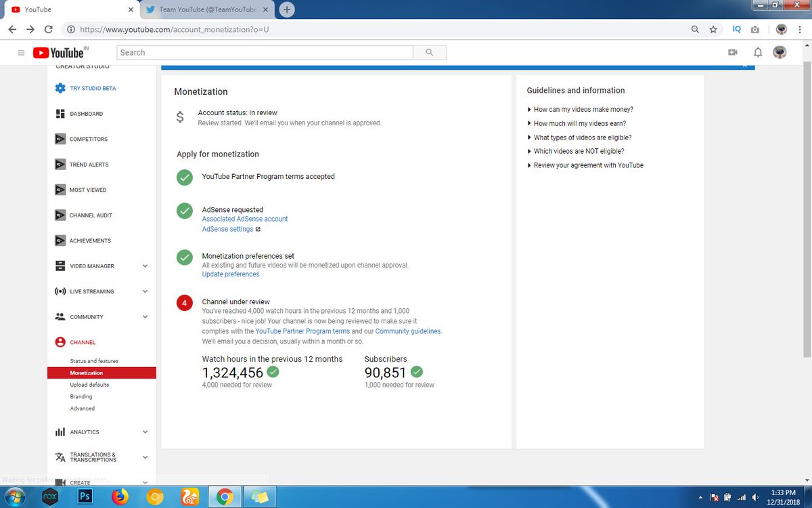Expand Translations & Transcriptions chevron

tap(145, 457)
